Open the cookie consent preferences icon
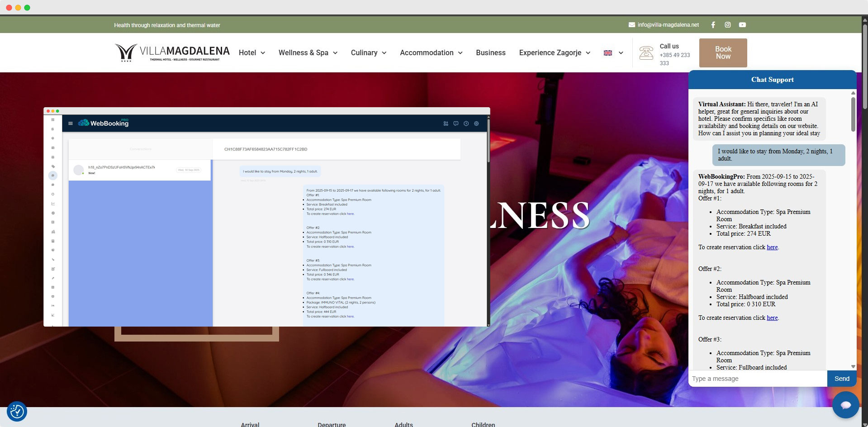Screen dimensions: 868x427 17,411
